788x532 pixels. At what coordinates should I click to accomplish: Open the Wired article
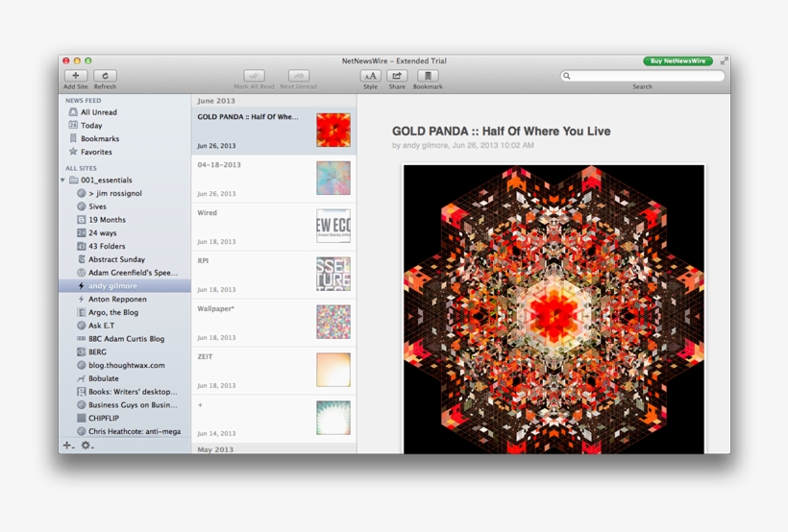(274, 227)
